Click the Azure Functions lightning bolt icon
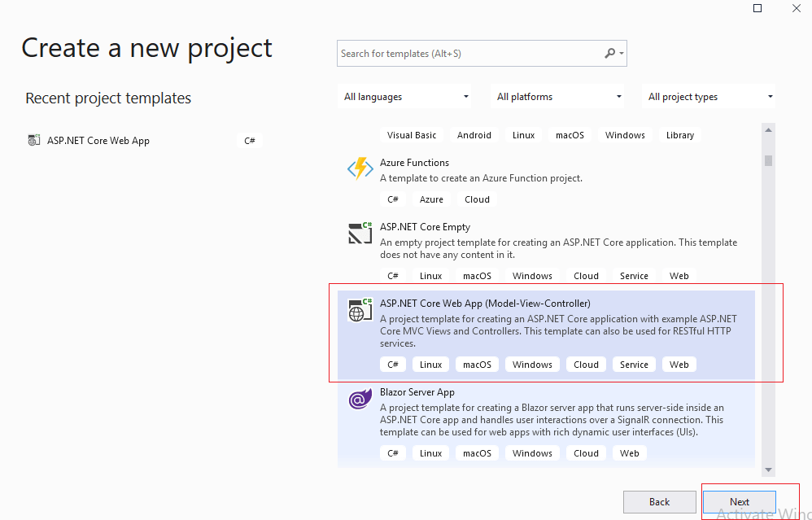Viewport: 812px width, 520px height. 360,168
